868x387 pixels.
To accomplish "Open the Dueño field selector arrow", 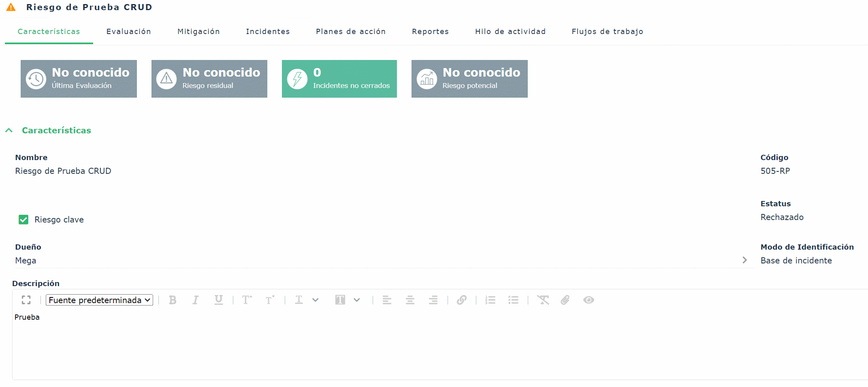I will [744, 260].
